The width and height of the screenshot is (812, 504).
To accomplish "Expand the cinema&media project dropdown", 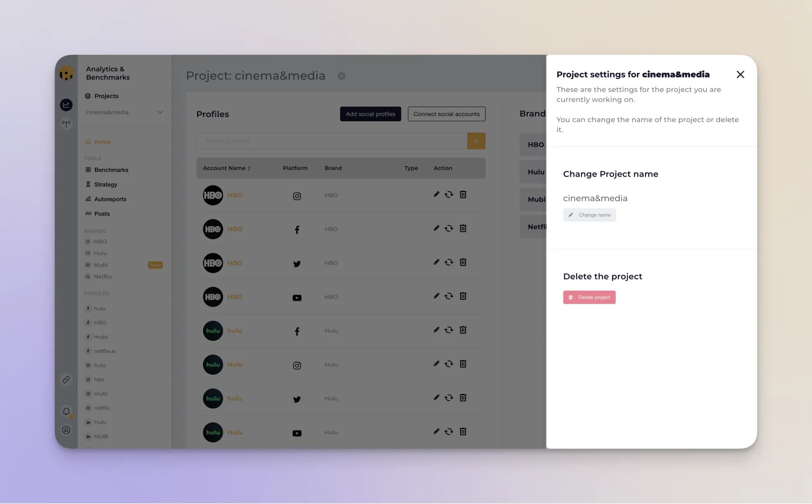I will point(125,112).
